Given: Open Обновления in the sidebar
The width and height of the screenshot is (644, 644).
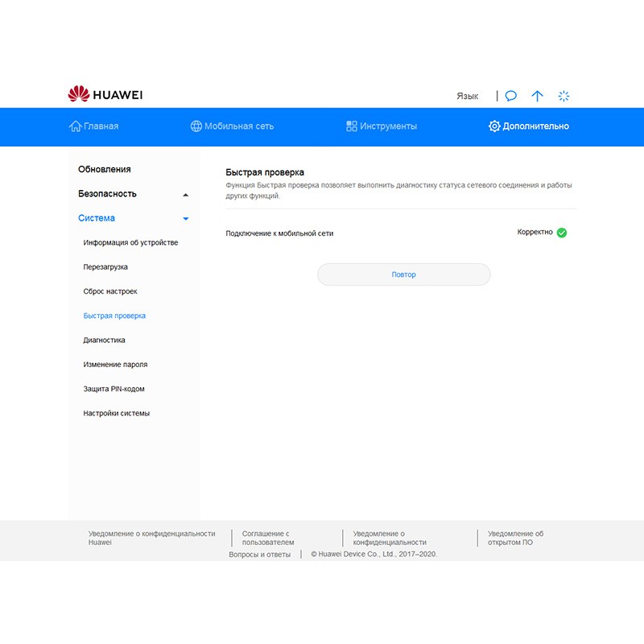Looking at the screenshot, I should click(104, 170).
